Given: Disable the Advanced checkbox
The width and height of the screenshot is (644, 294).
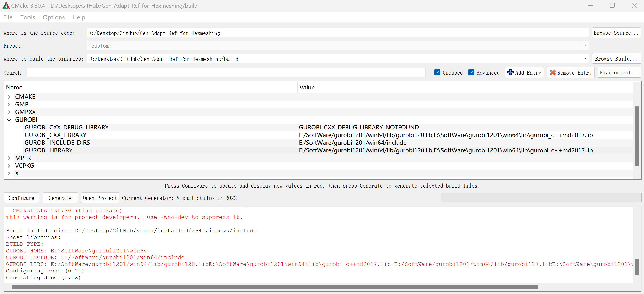Looking at the screenshot, I should pos(471,72).
